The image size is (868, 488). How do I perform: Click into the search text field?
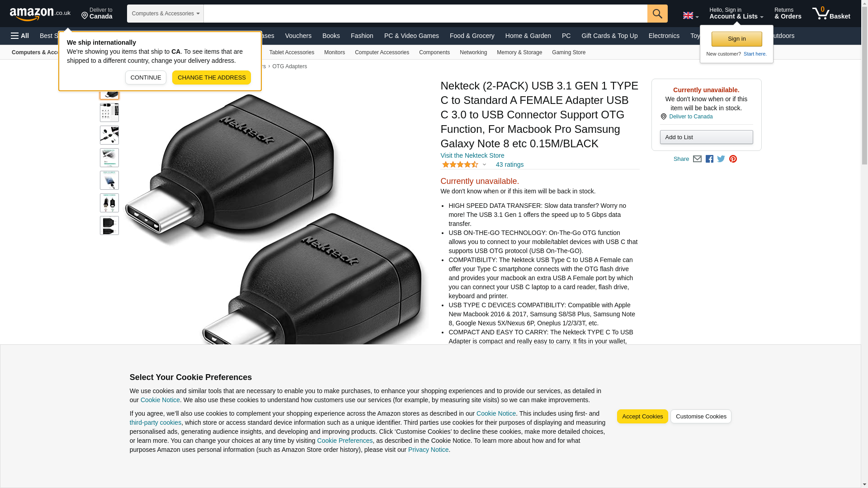point(425,14)
